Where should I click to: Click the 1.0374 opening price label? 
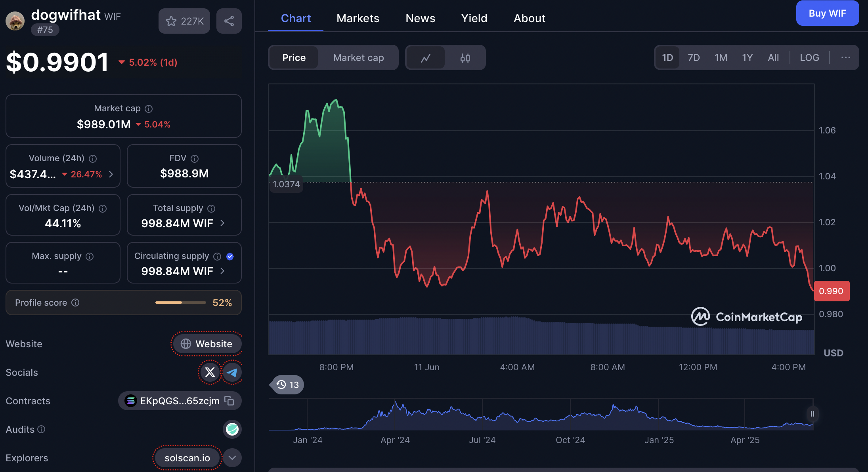point(286,184)
